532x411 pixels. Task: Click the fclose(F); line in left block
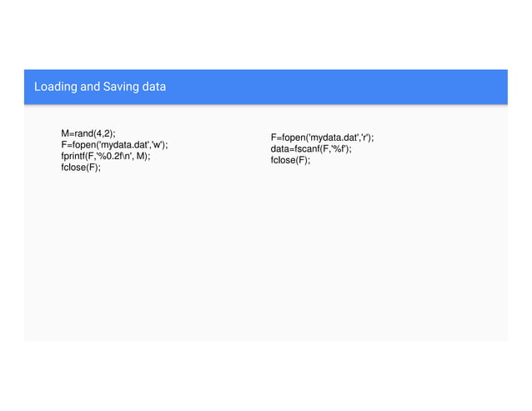point(81,168)
